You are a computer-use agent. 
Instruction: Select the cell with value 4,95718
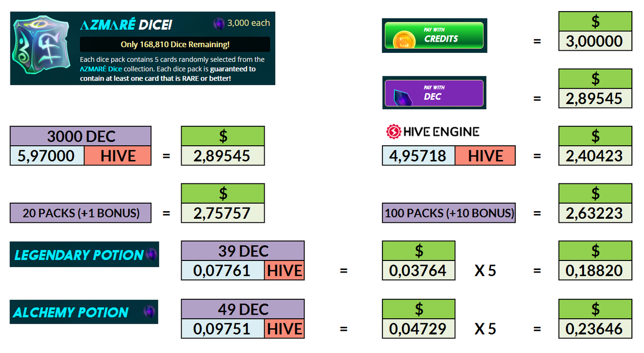[419, 156]
